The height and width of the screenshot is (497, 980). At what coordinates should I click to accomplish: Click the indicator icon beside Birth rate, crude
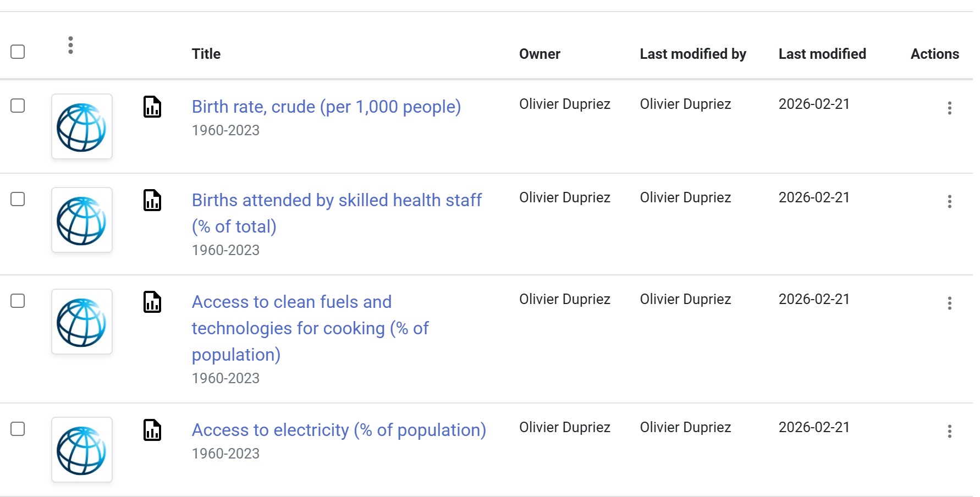tap(152, 107)
